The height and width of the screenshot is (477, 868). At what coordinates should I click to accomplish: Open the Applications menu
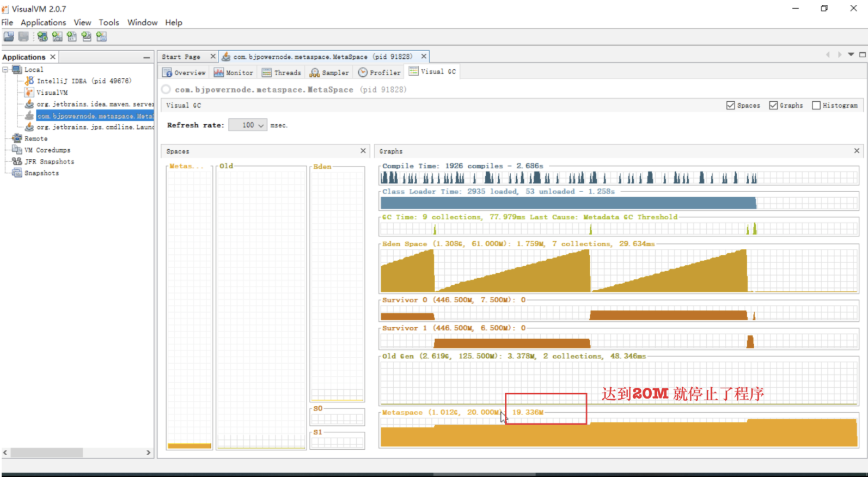point(43,22)
